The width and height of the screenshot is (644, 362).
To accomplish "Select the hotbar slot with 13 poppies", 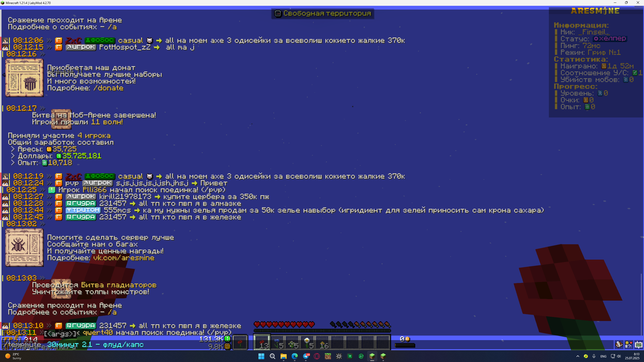I will (262, 342).
